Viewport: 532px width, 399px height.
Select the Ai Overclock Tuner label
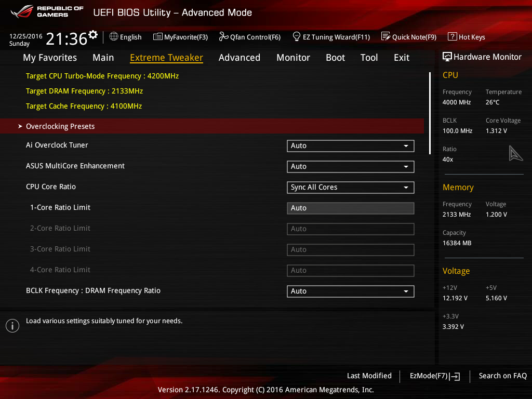click(x=57, y=145)
